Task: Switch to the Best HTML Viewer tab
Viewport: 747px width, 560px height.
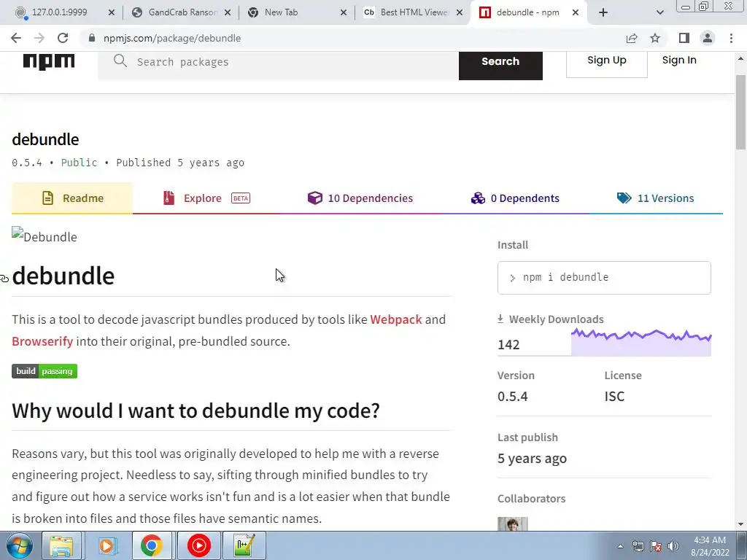Action: 414,12
